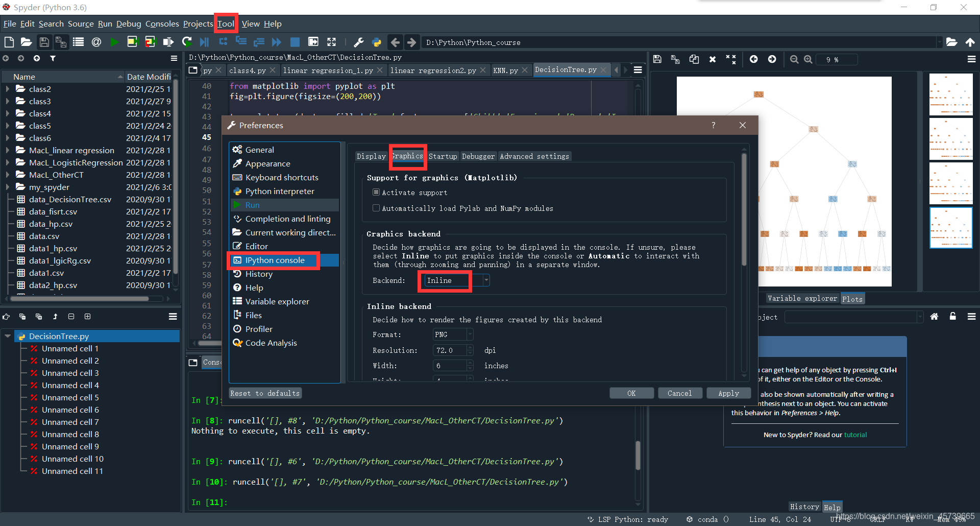980x526 pixels.
Task: Expand the class2 folder in file explorer
Action: pyautogui.click(x=7, y=89)
